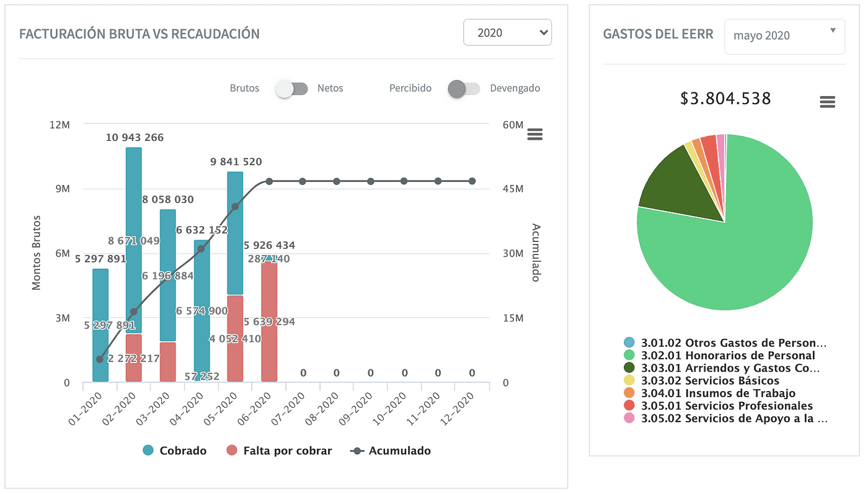Click the 05-2020 blue Cobrado bar segment

235,233
